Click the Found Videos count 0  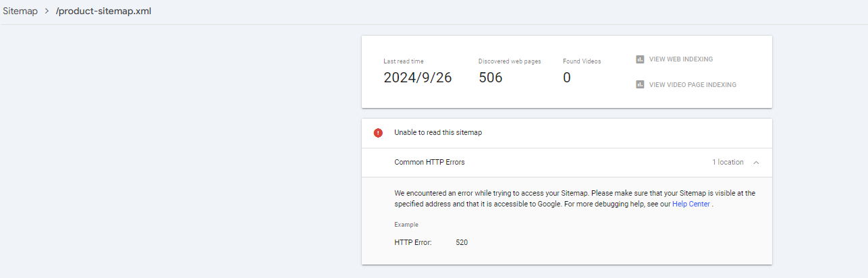pos(567,78)
